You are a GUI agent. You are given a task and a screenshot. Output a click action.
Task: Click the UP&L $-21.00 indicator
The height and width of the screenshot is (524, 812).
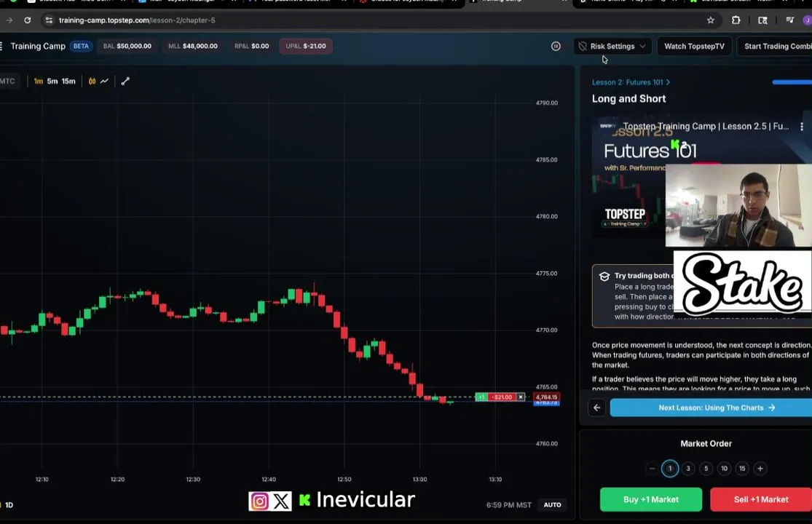pyautogui.click(x=306, y=46)
